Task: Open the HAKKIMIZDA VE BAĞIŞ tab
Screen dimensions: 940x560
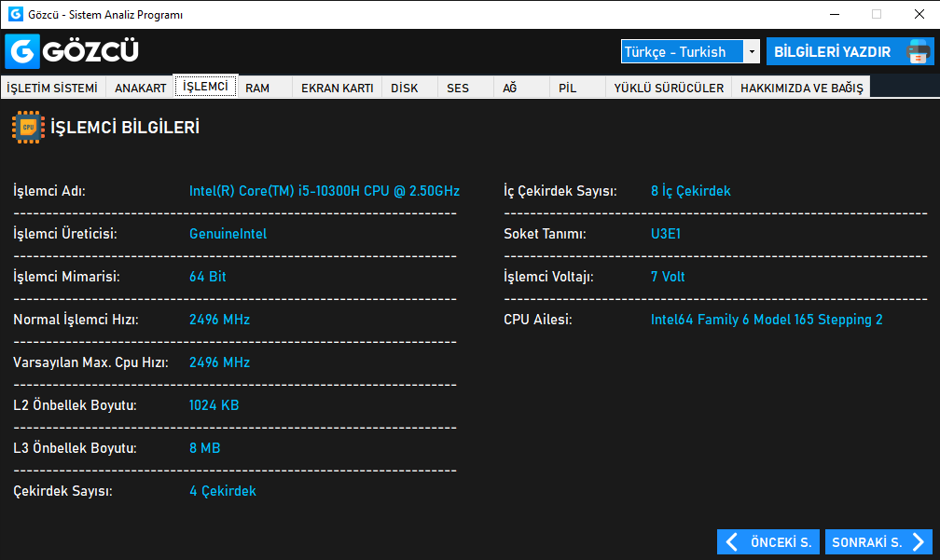Action: point(802,88)
